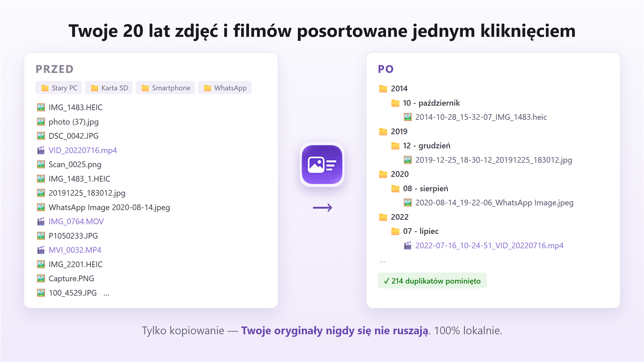644x362 pixels.
Task: Click the video clapper icon beside MVI_0032.MP4
Action: [41, 250]
